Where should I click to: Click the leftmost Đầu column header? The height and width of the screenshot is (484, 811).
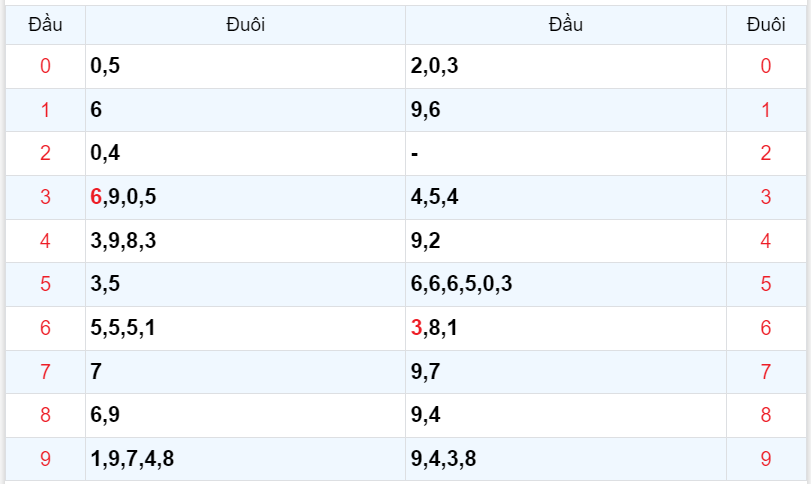[x=45, y=25]
